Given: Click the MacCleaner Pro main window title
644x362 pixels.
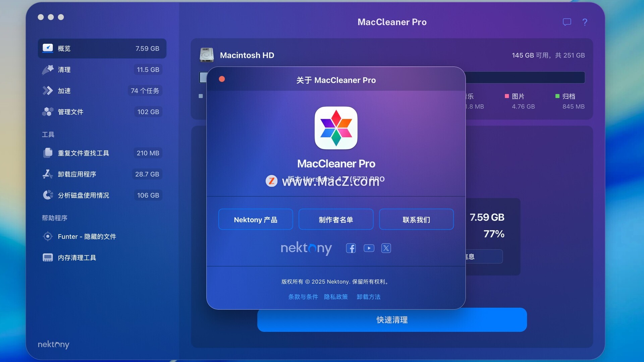Looking at the screenshot, I should (392, 22).
